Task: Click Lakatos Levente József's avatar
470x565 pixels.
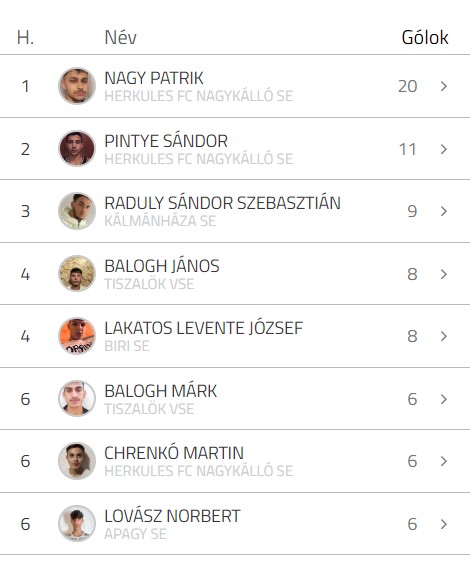Action: point(77,336)
